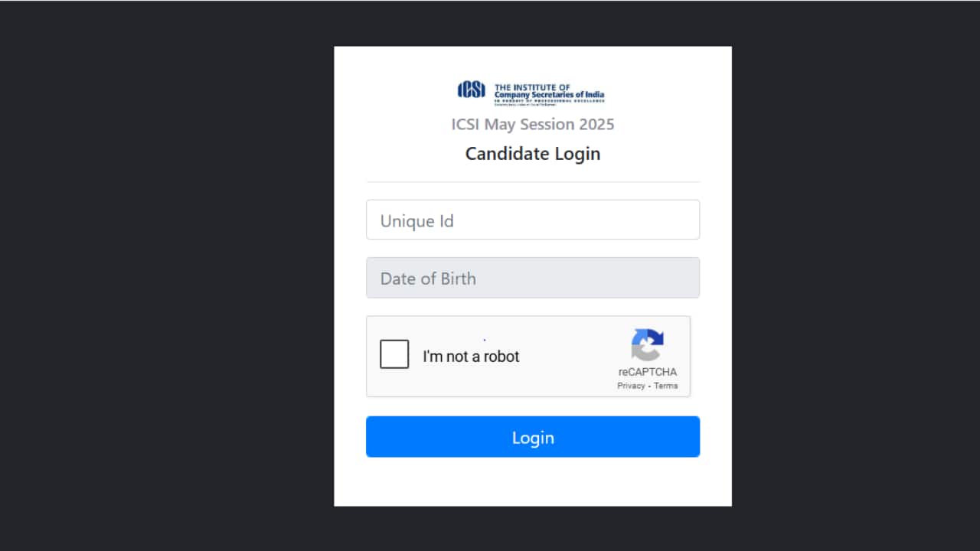The height and width of the screenshot is (551, 980).
Task: Click the ICSI emblem logo
Action: pos(472,90)
